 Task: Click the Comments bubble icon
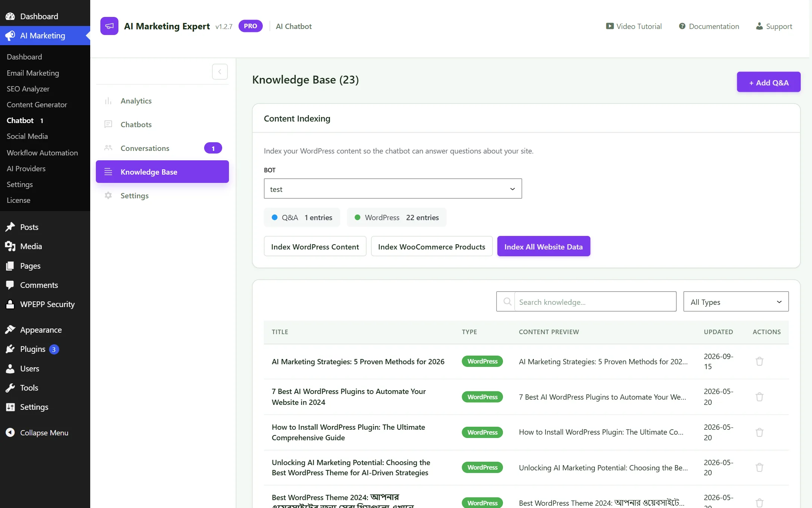click(x=10, y=285)
